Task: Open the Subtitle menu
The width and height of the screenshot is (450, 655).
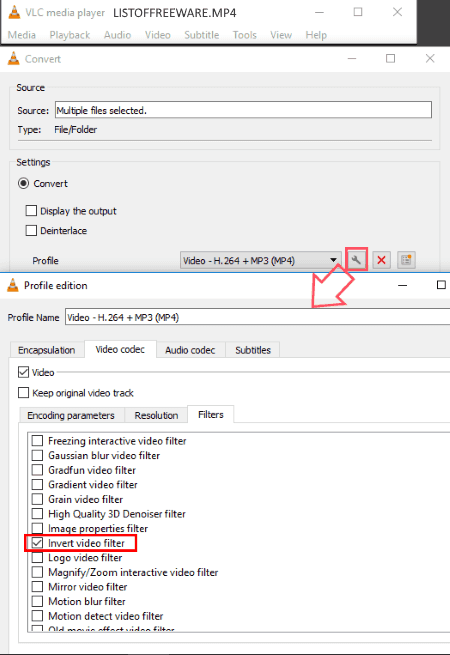Action: (202, 35)
